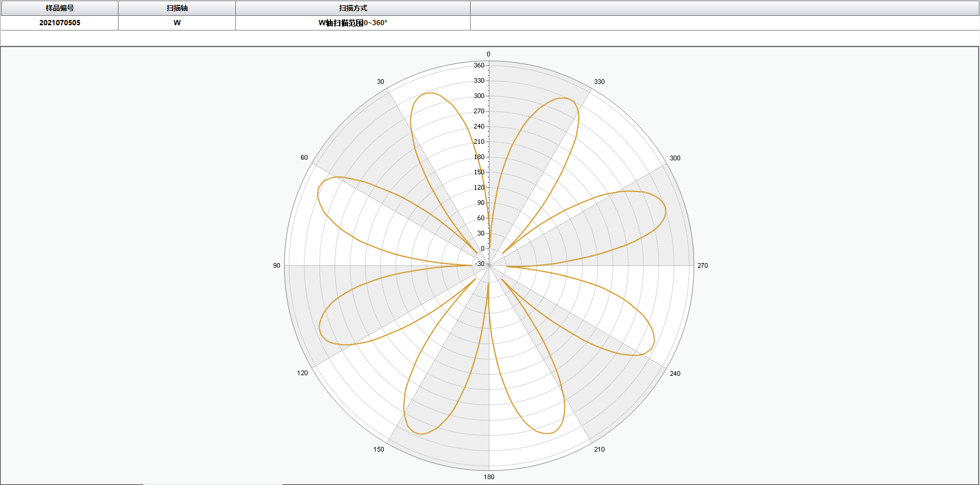The height and width of the screenshot is (485, 980).
Task: Click the radial axis value 180
Action: pos(479,157)
